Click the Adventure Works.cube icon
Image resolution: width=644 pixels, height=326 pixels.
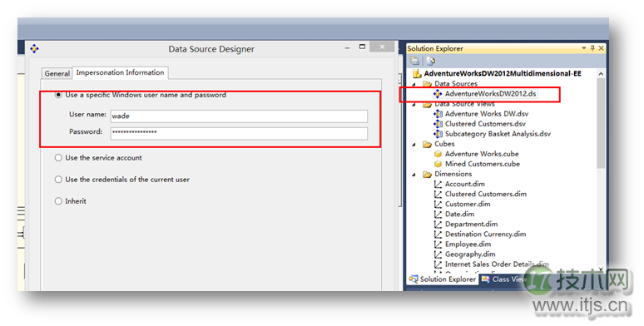coord(438,154)
